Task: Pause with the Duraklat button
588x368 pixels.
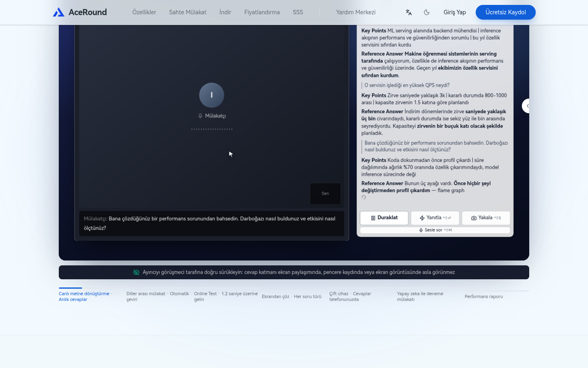Action: pos(384,218)
